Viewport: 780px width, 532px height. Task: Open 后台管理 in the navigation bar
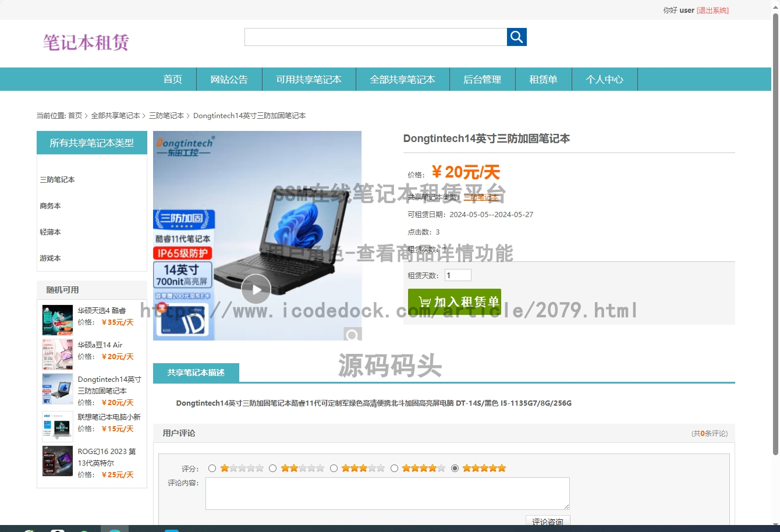[483, 79]
